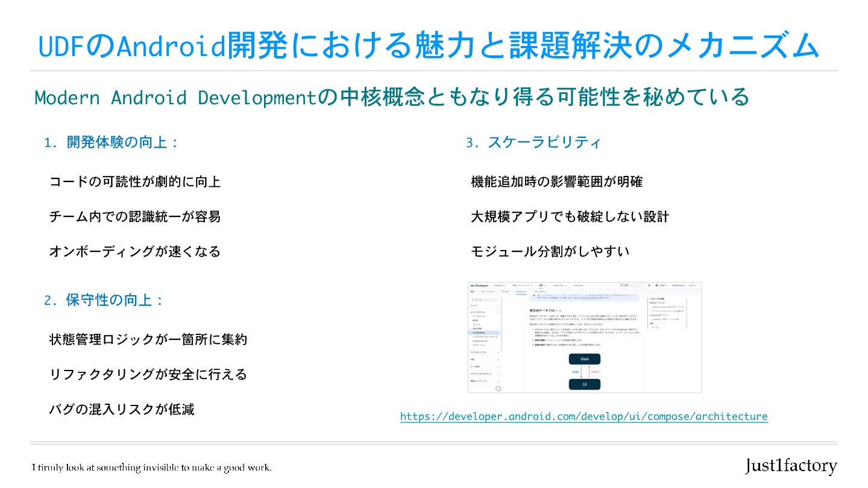Click the sidebar collapse circle in embedded screenshot
This screenshot has width=868, height=488.
498,389
